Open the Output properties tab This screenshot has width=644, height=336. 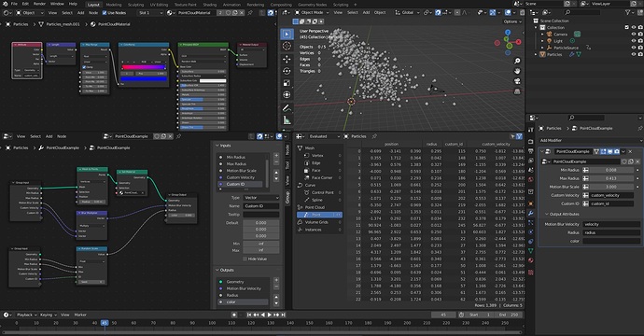coord(531,151)
